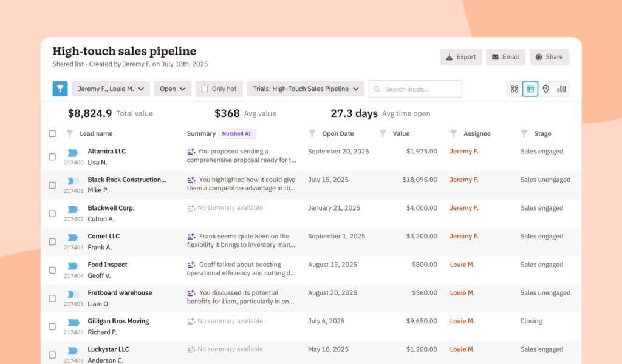Click the blue filter icon before the filter bar
This screenshot has height=364, width=622.
click(x=60, y=89)
